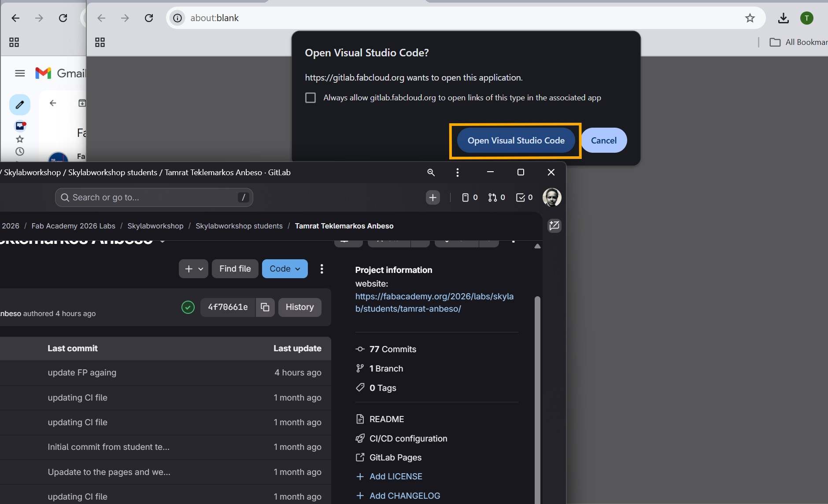This screenshot has height=504, width=828.
Task: View the 0 Tags link
Action: tap(376, 388)
